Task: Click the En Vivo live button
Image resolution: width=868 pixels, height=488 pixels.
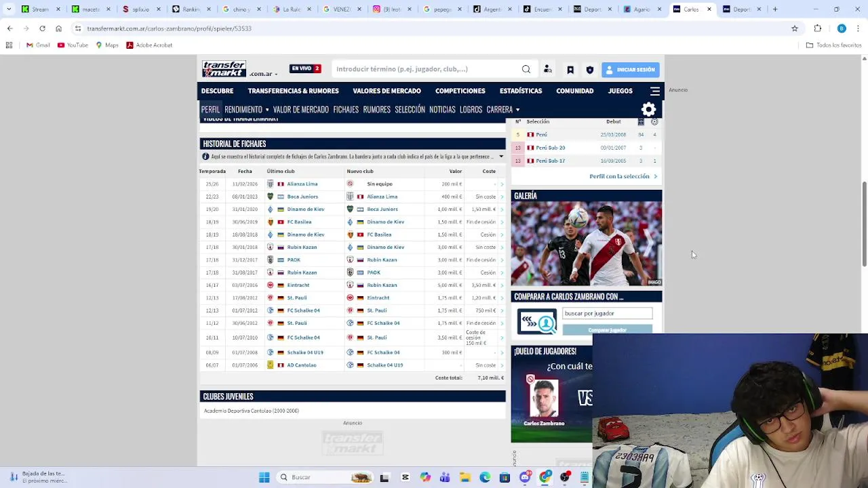Action: click(x=305, y=68)
